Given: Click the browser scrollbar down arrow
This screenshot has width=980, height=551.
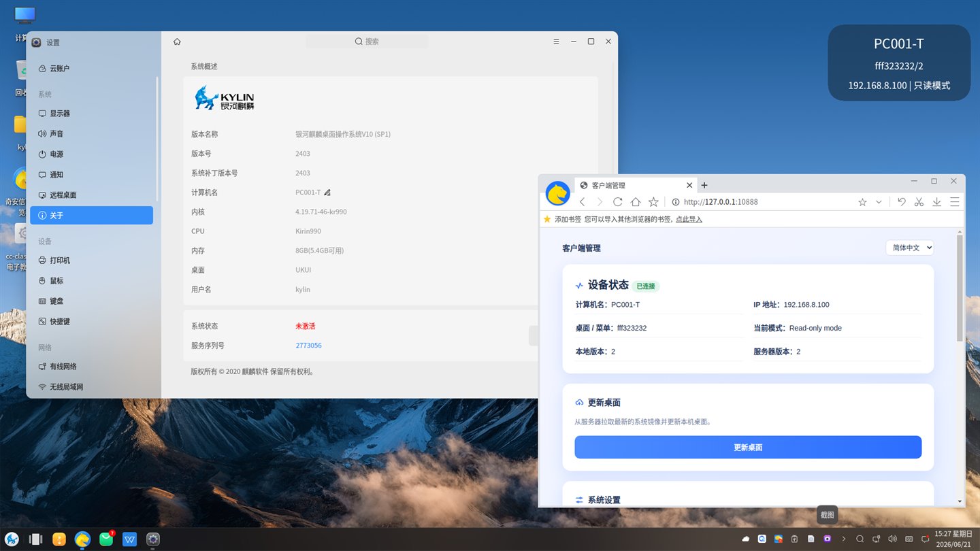Looking at the screenshot, I should point(960,501).
